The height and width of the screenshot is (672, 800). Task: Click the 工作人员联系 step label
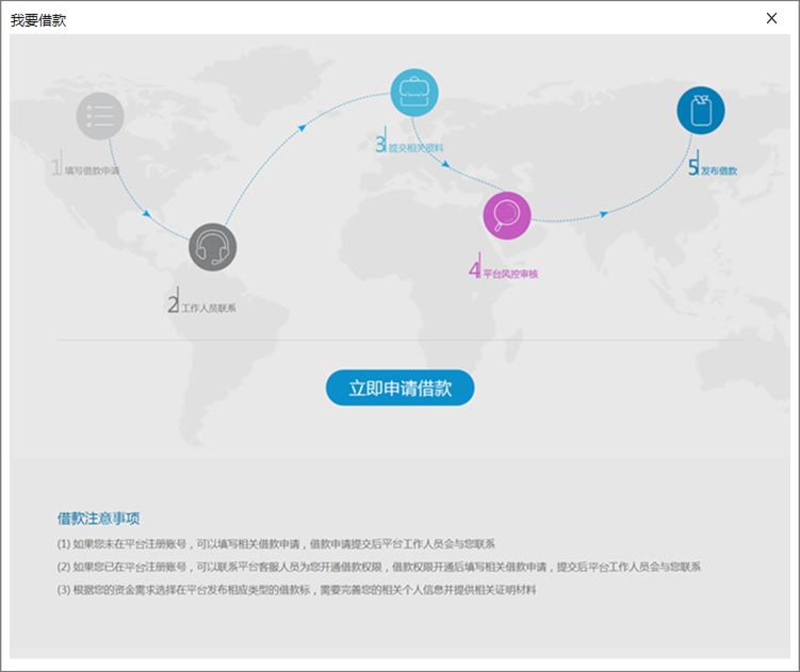click(x=209, y=308)
